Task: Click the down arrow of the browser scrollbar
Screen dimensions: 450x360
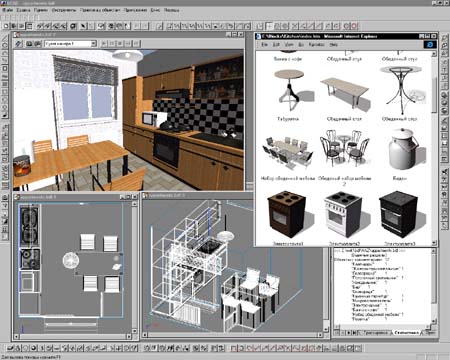Action: click(434, 243)
